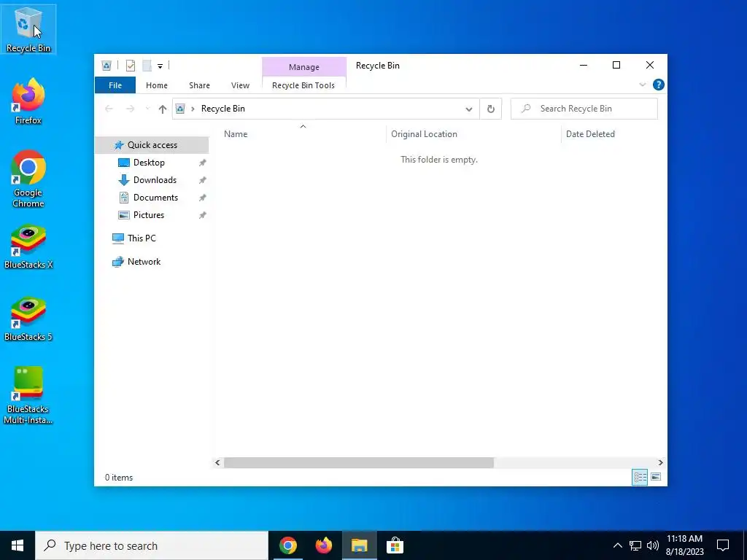
Task: Click the volume speaker tray icon
Action: [653, 545]
